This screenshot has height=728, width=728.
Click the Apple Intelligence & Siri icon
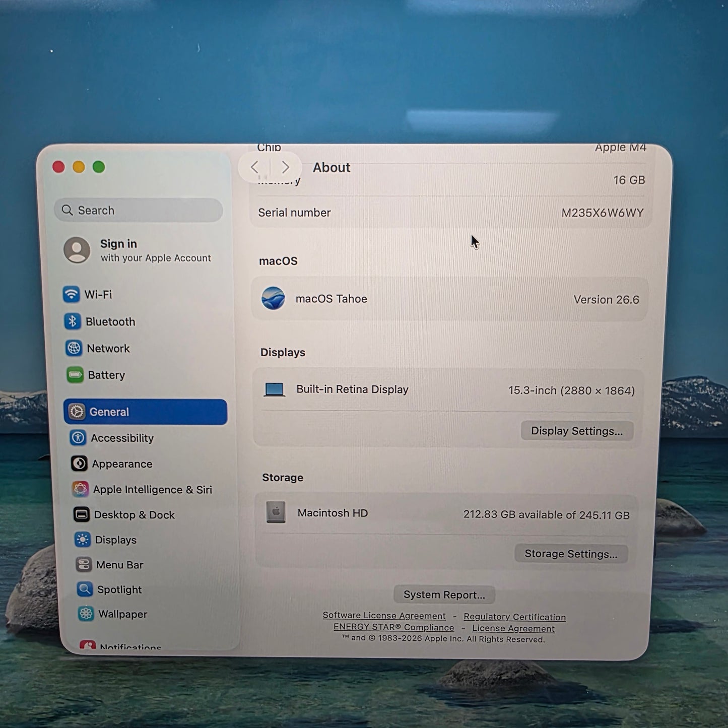click(x=81, y=489)
